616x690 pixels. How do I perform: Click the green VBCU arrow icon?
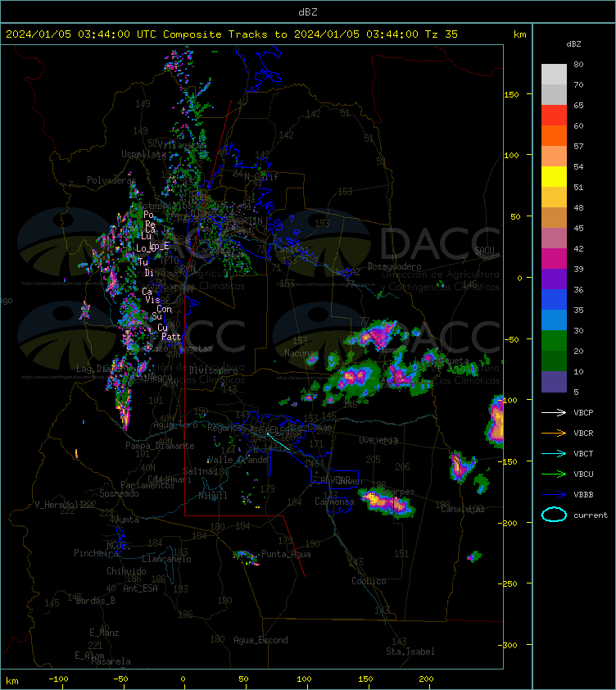554,474
